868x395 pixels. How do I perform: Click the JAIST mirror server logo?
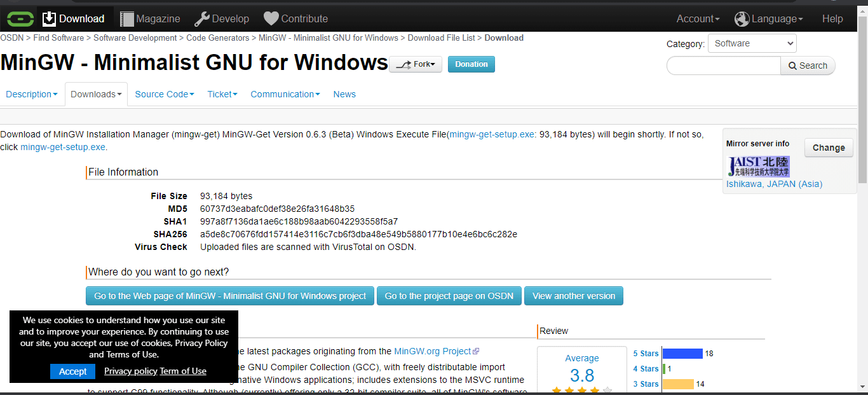[x=758, y=166]
